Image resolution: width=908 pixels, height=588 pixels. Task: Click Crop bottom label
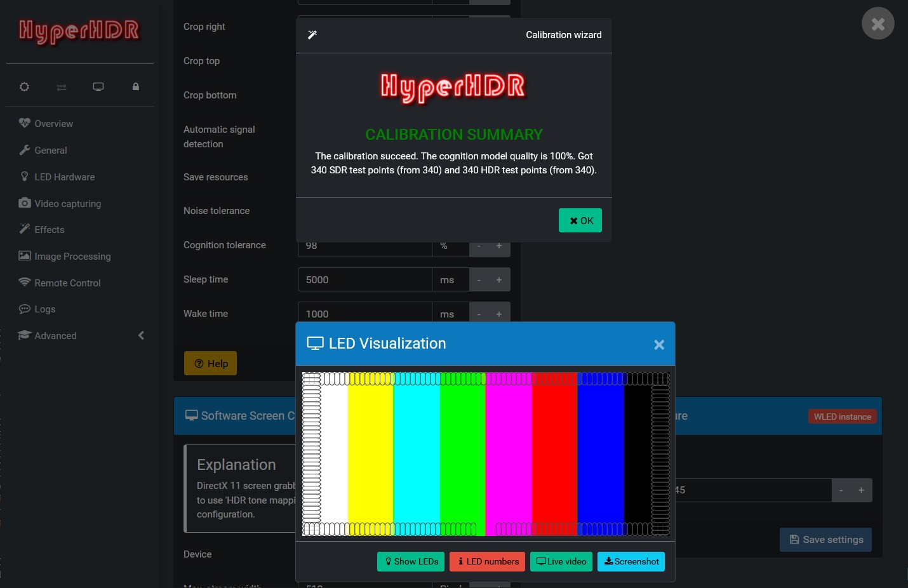[210, 95]
